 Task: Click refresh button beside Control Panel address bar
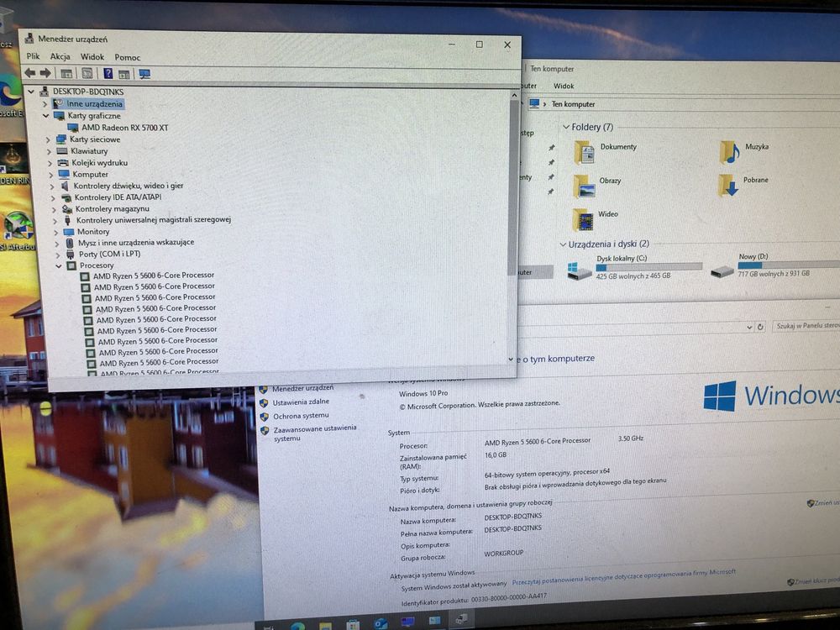(x=759, y=326)
